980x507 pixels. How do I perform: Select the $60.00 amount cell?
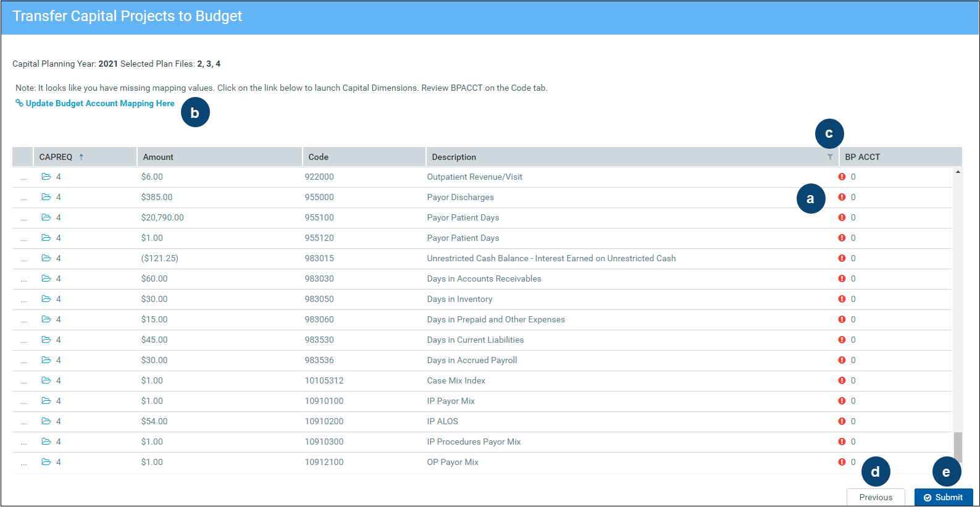[x=154, y=279]
